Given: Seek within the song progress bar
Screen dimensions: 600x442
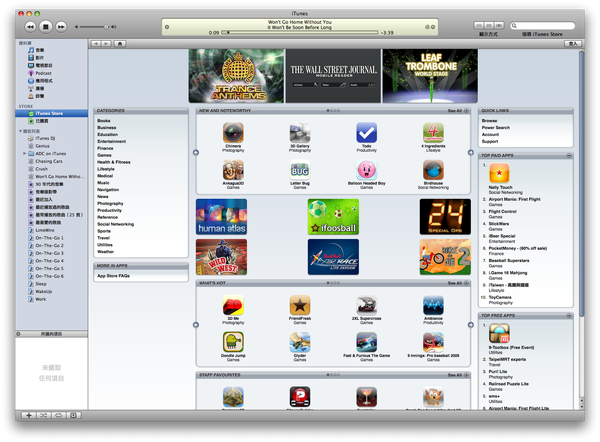Looking at the screenshot, I should [300, 33].
